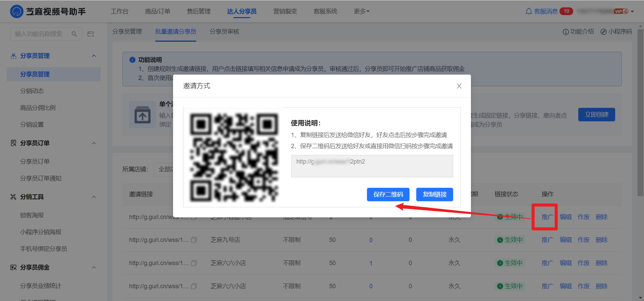This screenshot has height=301, width=644.
Task: Copy the 芝麻九号店 row link via copy icon
Action: 194,240
